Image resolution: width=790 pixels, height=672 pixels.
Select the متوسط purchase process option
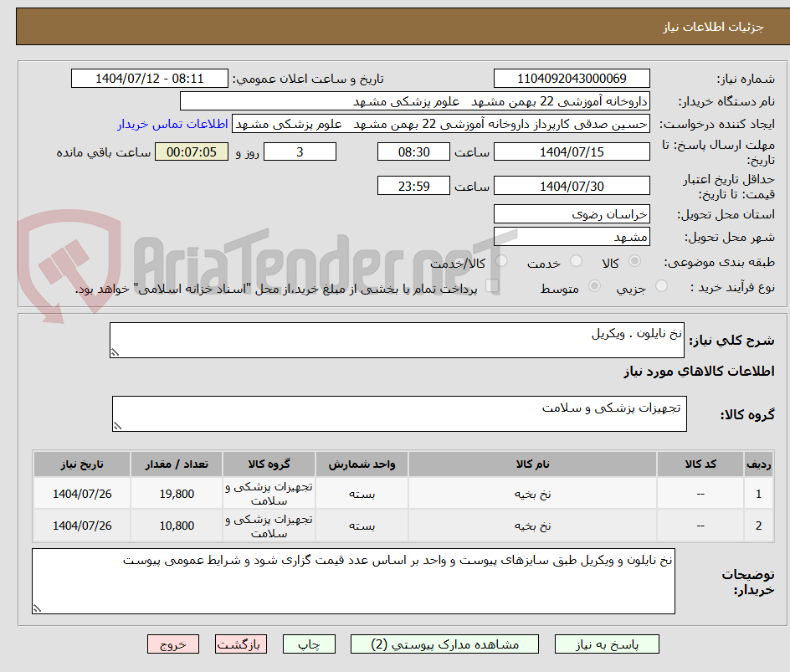(x=594, y=285)
